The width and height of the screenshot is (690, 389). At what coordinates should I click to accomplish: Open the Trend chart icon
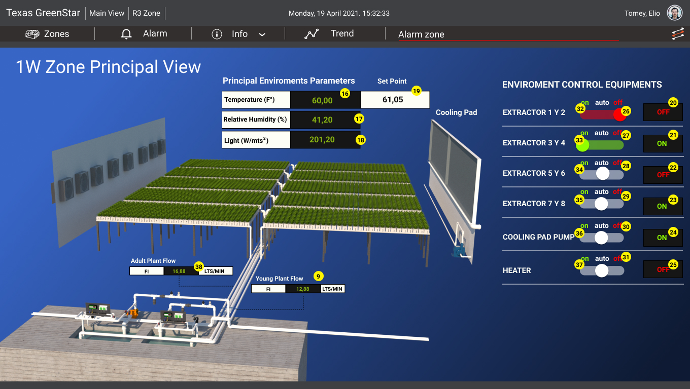312,34
